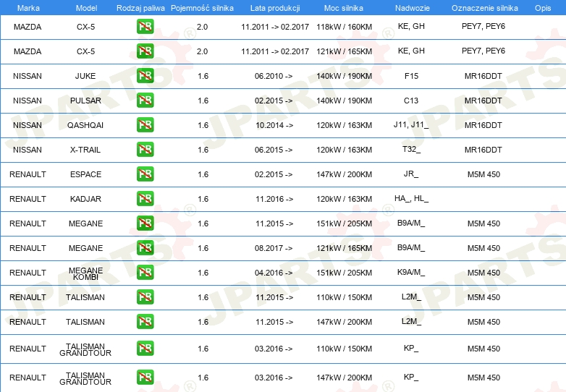The width and height of the screenshot is (566, 392).
Task: Select the MEGANE KOMBI model cell
Action: (x=85, y=273)
